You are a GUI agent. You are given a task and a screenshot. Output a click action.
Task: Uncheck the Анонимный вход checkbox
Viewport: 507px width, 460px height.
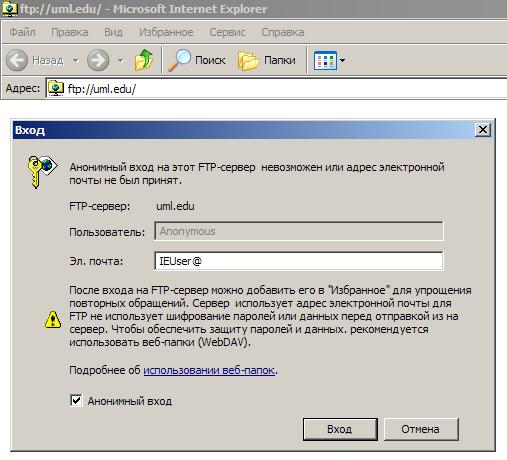76,400
